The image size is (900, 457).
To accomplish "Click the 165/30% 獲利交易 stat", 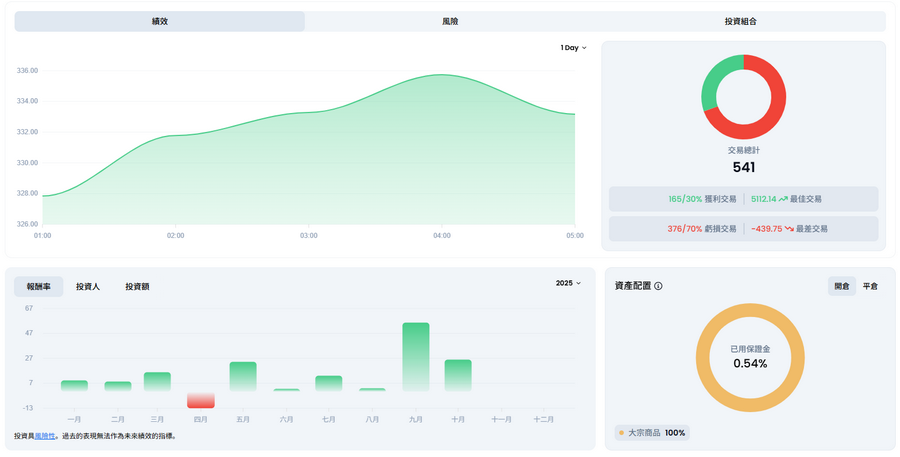I will pyautogui.click(x=702, y=199).
